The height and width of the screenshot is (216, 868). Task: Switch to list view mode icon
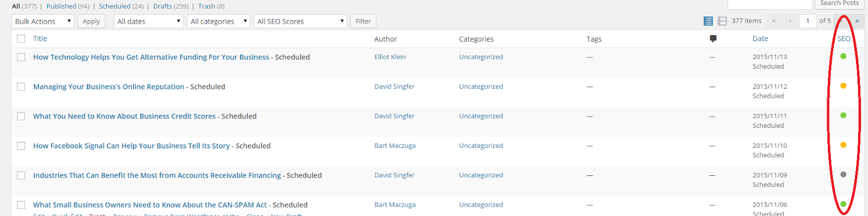point(708,21)
